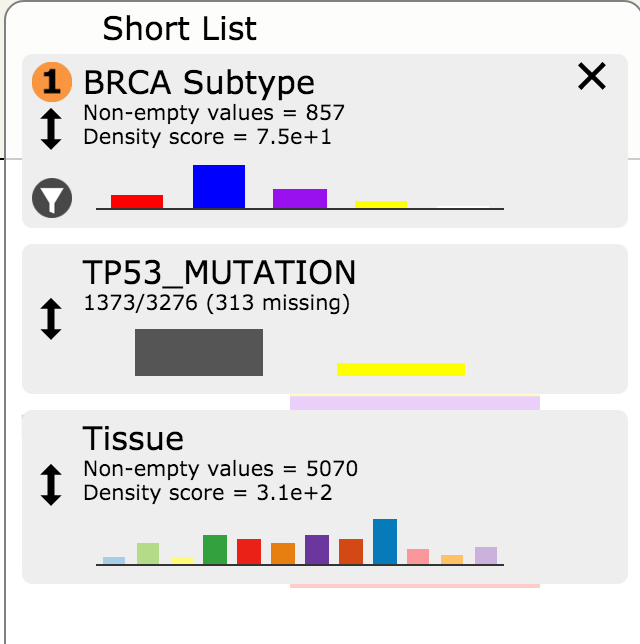This screenshot has width=640, height=644.
Task: Click the blue bar in BRCA Subtype histogram
Action: (x=219, y=187)
